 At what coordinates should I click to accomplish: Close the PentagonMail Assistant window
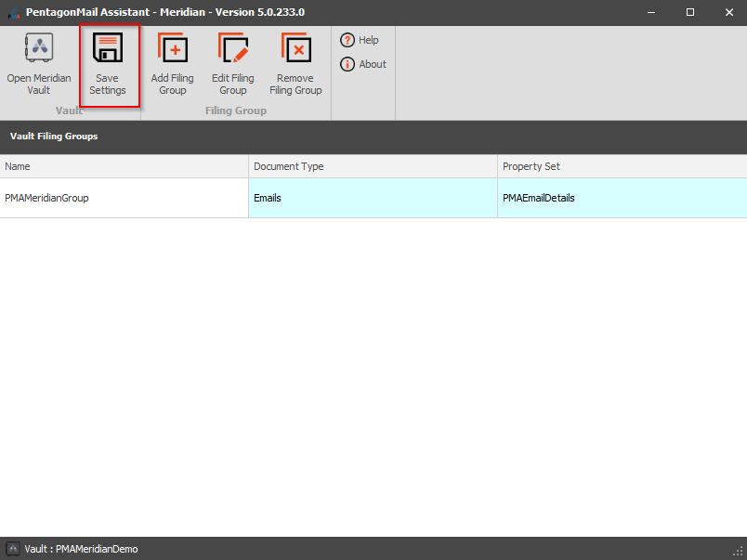[x=729, y=12]
